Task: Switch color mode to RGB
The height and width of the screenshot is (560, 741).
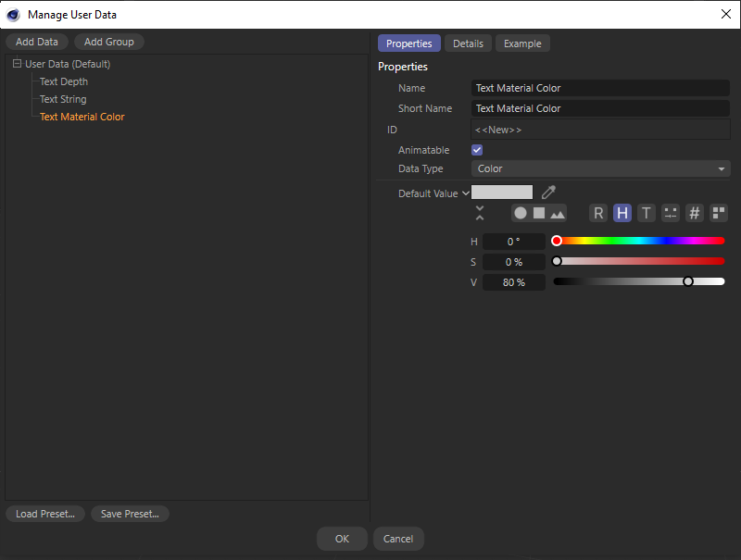Action: pos(598,213)
